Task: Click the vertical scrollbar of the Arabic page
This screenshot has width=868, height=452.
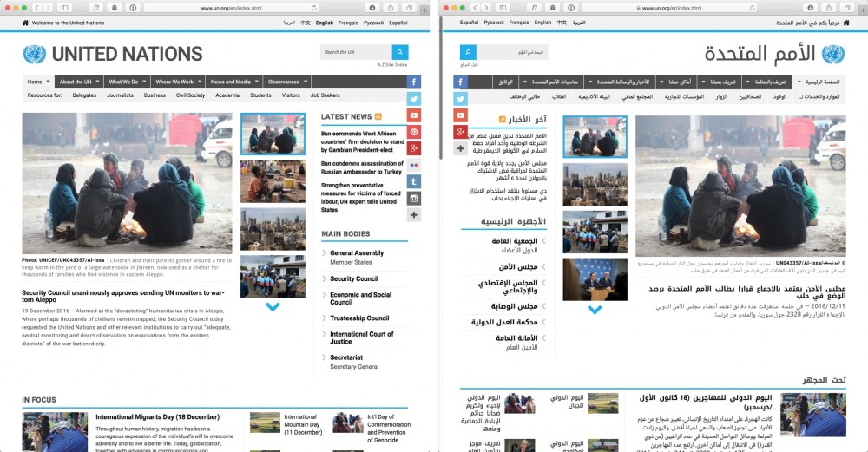Action: click(x=441, y=88)
